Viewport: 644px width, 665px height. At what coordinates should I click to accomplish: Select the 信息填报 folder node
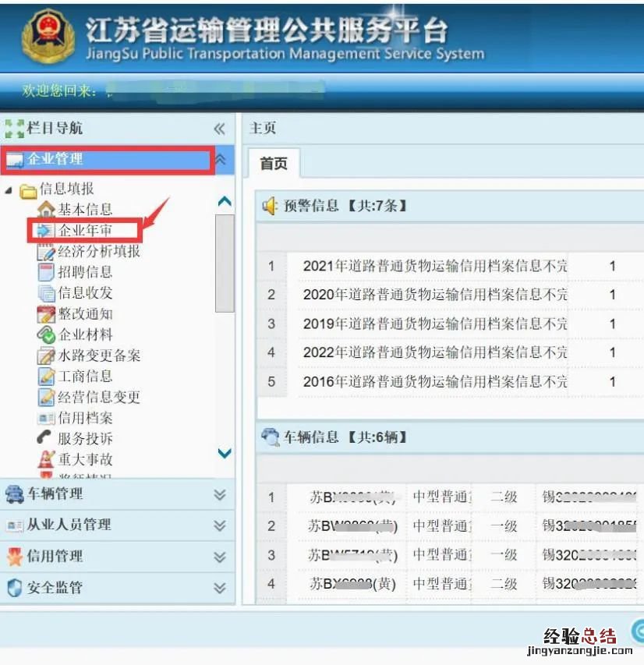[x=66, y=189]
